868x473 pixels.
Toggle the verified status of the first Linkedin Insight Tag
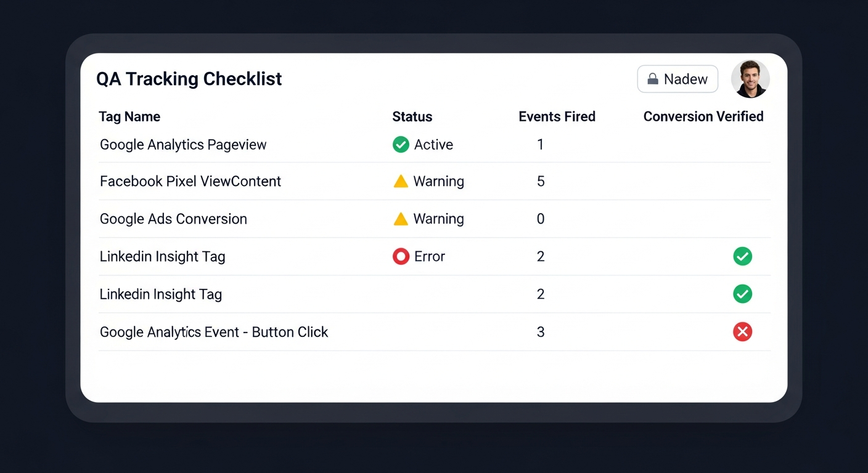coord(742,256)
